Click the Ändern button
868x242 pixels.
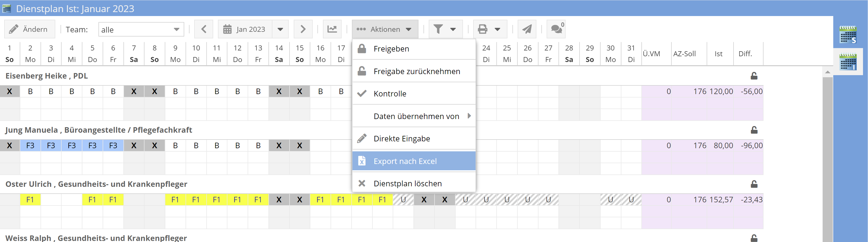pos(30,29)
